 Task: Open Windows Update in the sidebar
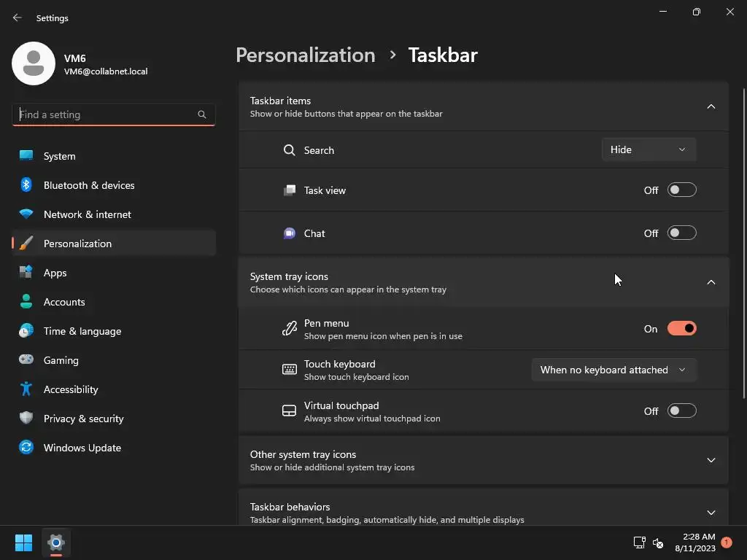82,448
